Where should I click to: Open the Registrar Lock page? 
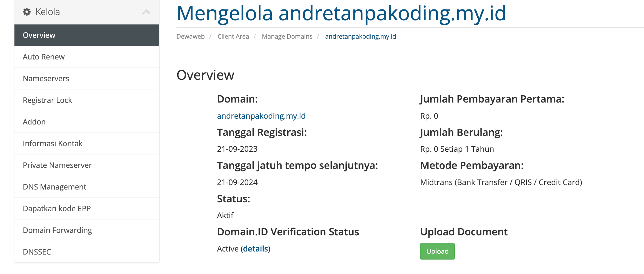(47, 100)
